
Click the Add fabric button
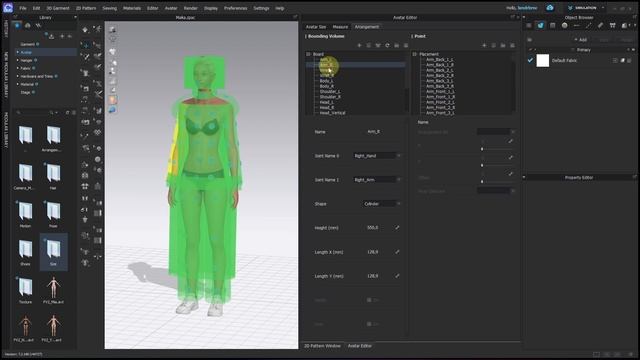coord(581,40)
